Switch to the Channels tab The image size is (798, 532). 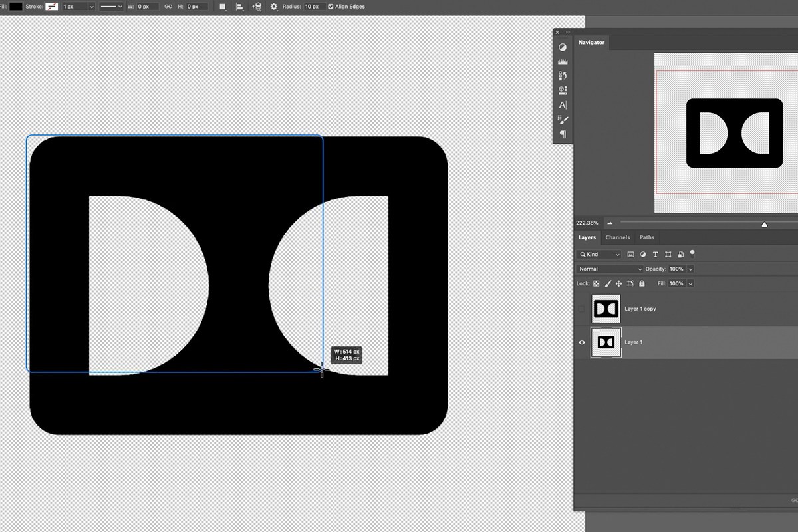tap(618, 237)
